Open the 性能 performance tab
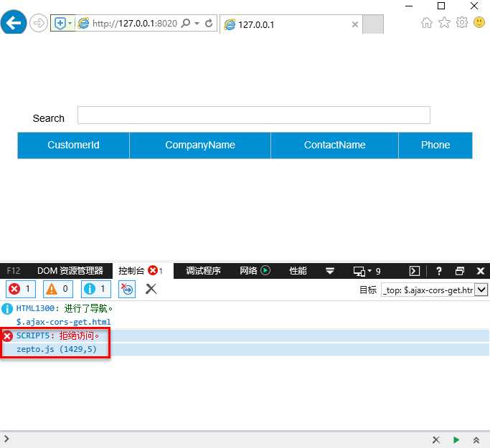The image size is (490, 448). [x=298, y=271]
